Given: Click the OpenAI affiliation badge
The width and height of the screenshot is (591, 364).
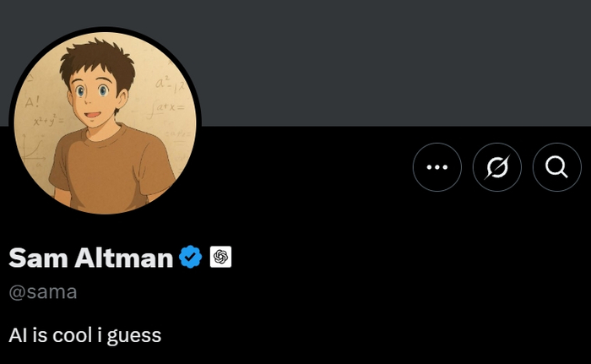Looking at the screenshot, I should click(x=220, y=258).
